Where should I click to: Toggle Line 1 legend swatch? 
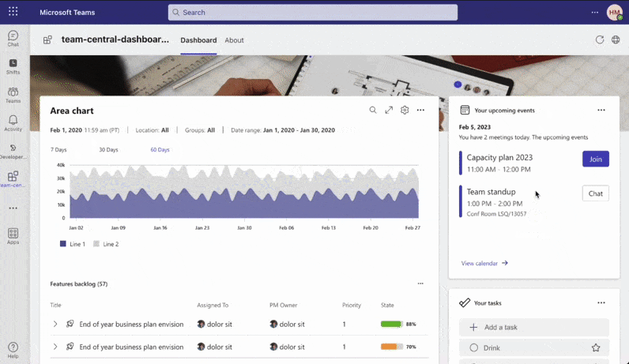(x=62, y=244)
